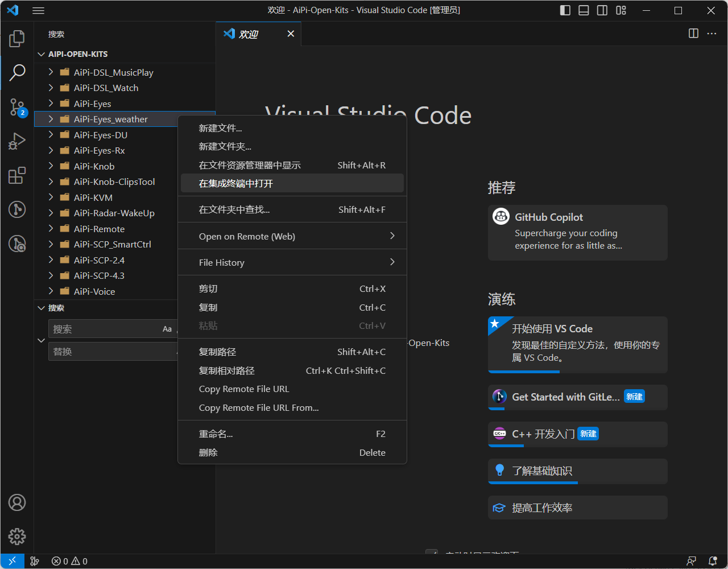Select 在文件夹中查找... menu entry
Viewport: 728px width, 569px height.
coord(292,209)
